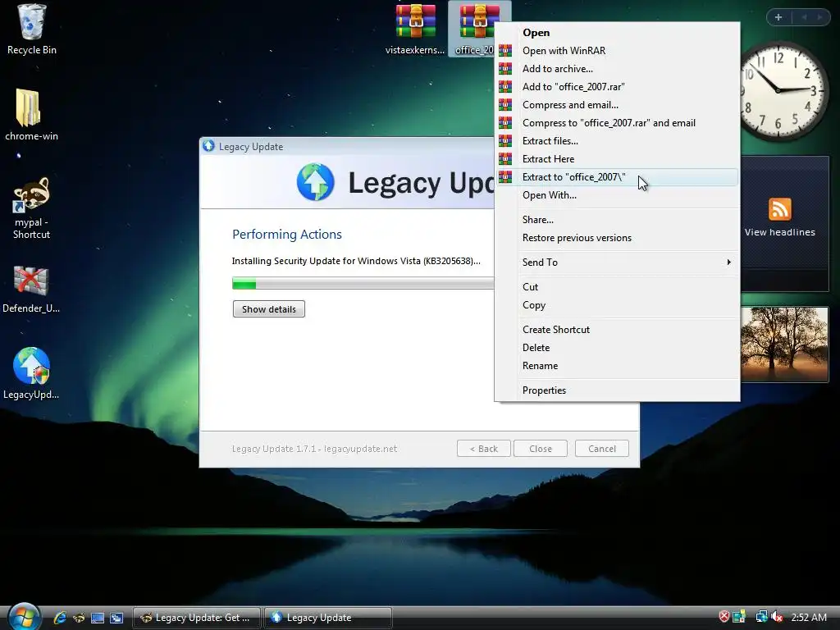Choose Open from the context menu
The width and height of the screenshot is (840, 630).
coord(617,33)
